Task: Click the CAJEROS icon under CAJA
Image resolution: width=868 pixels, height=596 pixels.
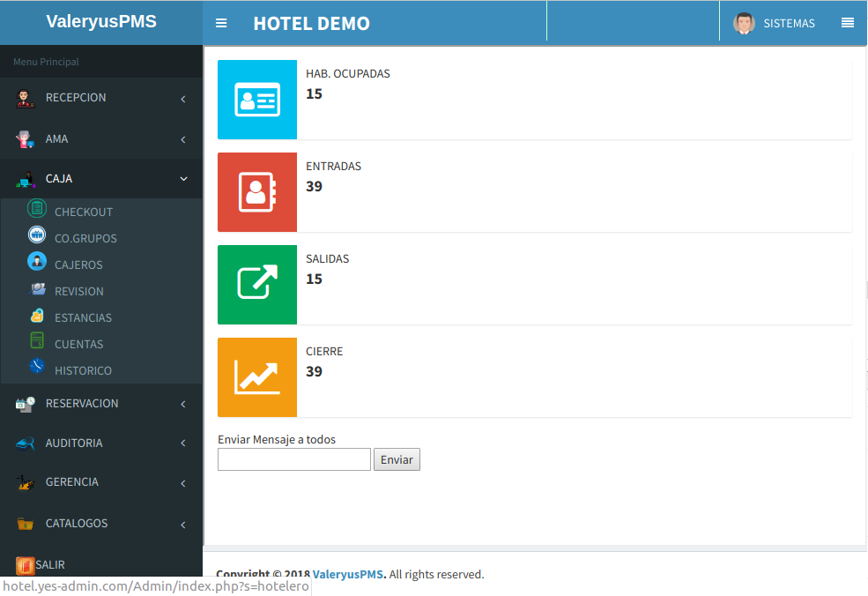Action: (x=34, y=263)
